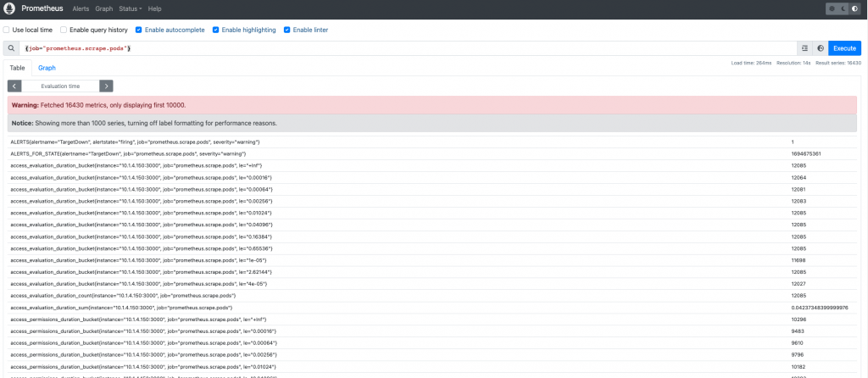The width and height of the screenshot is (868, 378).
Task: Click value 11698
Action: pyautogui.click(x=798, y=260)
